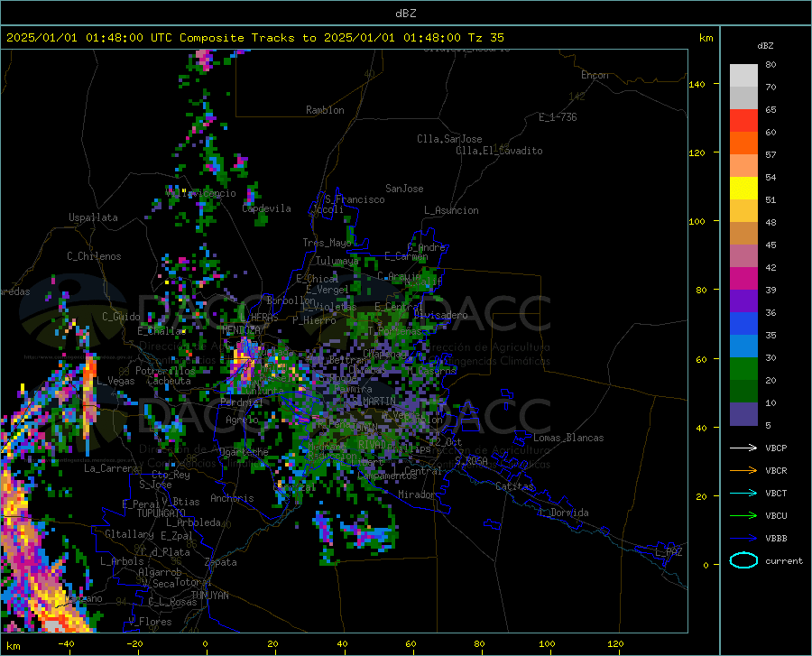Click the L_PAZ map label
The image size is (812, 656).
pyautogui.click(x=669, y=552)
